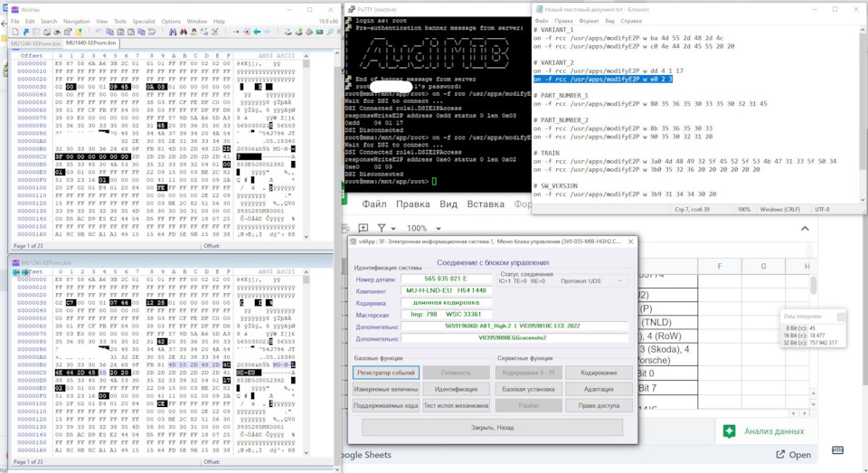Click the Измеряемые величины button
868x473 pixels.
click(386, 390)
